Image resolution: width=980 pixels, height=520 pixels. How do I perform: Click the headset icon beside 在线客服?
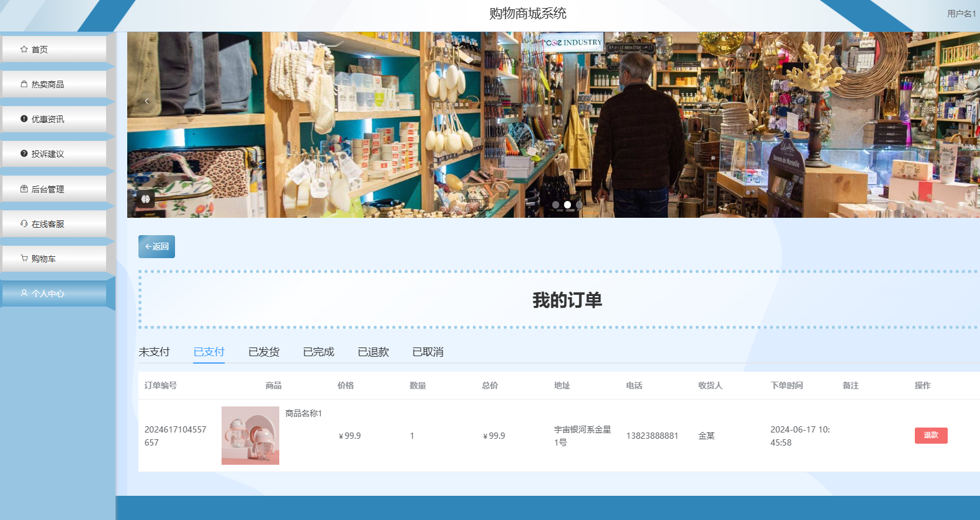[24, 223]
